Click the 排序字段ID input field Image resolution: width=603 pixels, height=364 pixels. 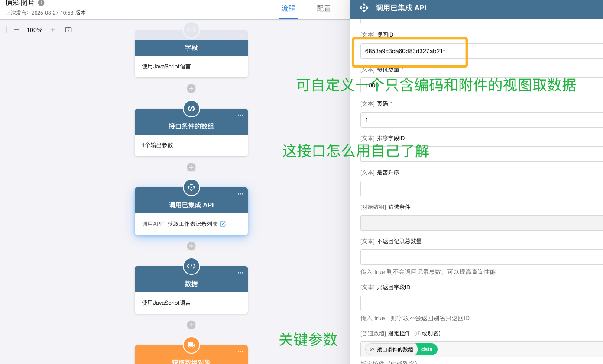(482, 154)
